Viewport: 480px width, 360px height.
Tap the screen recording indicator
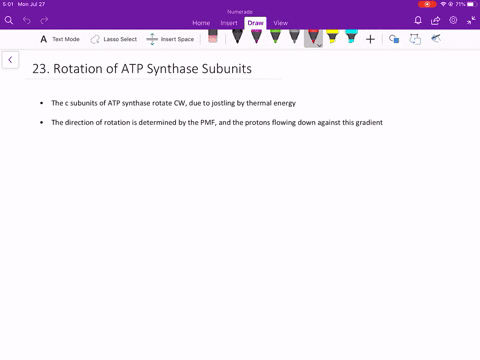427,4
